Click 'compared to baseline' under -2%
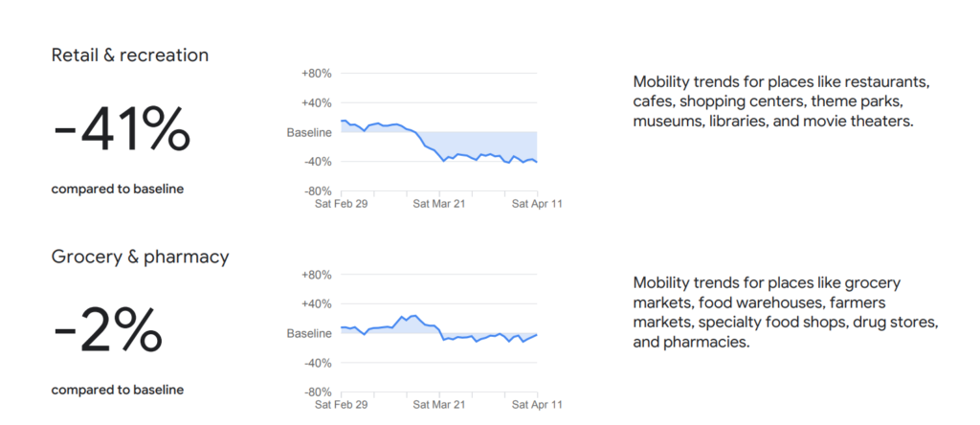980x425 pixels. point(117,390)
